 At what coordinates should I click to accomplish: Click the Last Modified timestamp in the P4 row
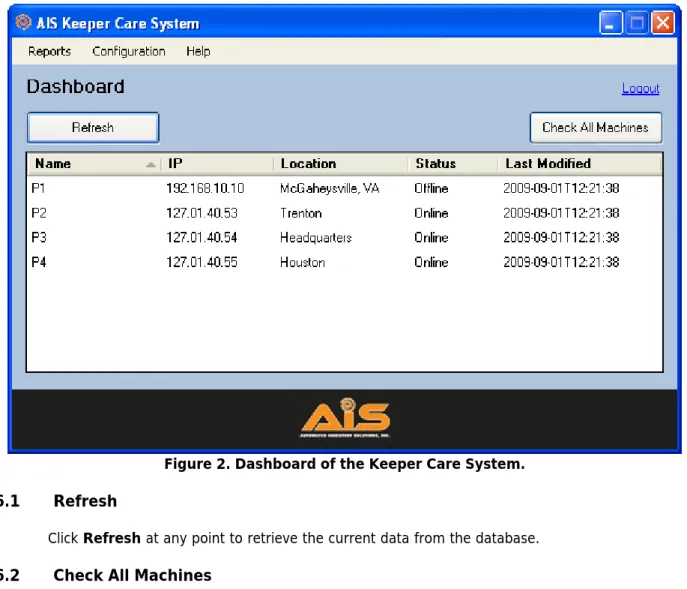(561, 263)
